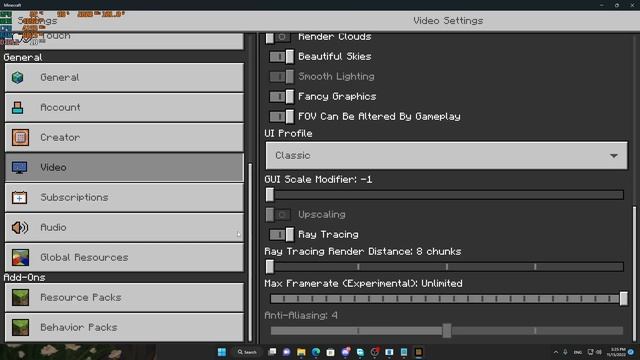Open Behavior Packs add-ons tab

[x=124, y=327]
